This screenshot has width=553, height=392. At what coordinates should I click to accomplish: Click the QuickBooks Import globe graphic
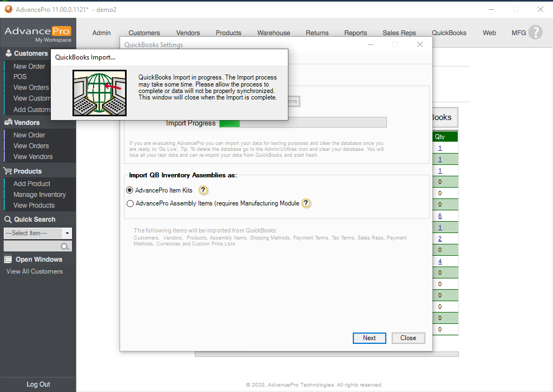click(x=100, y=92)
